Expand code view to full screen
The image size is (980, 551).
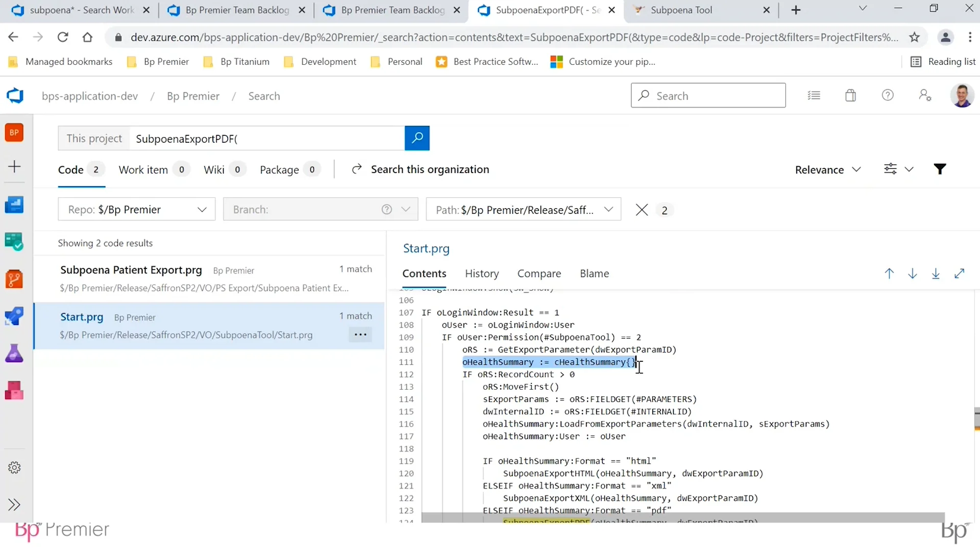(960, 274)
